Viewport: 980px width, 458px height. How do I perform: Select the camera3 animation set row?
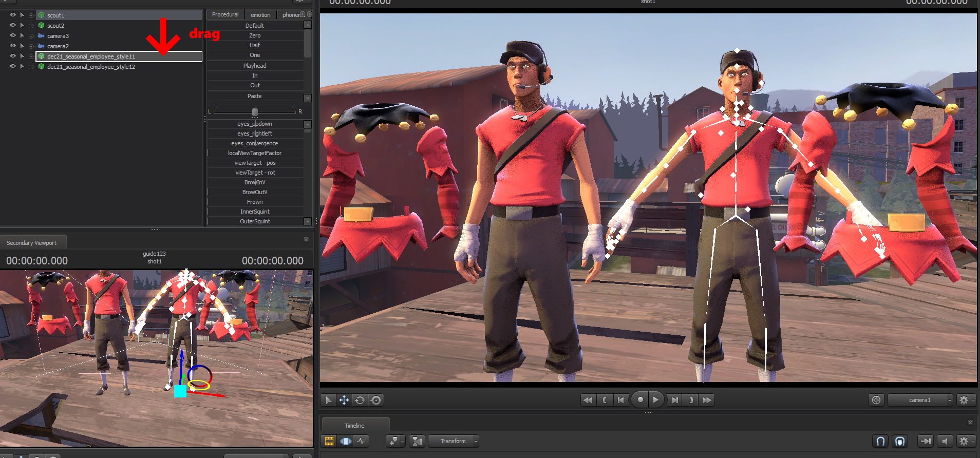[119, 36]
